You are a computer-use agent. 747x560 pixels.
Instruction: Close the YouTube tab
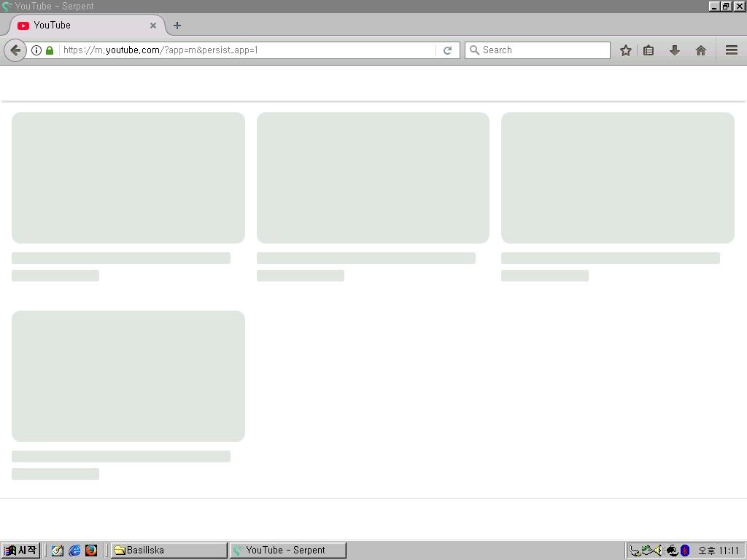153,26
